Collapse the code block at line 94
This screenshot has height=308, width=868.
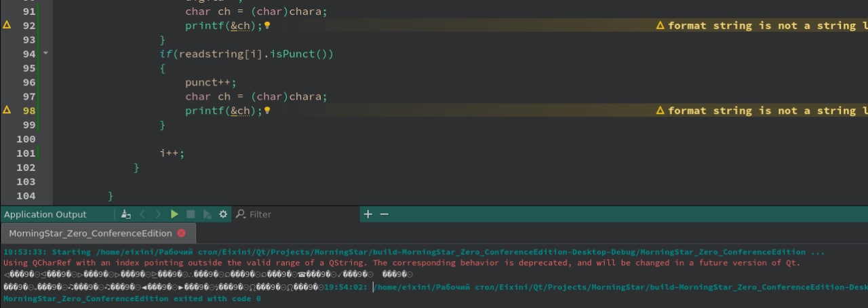pos(45,54)
